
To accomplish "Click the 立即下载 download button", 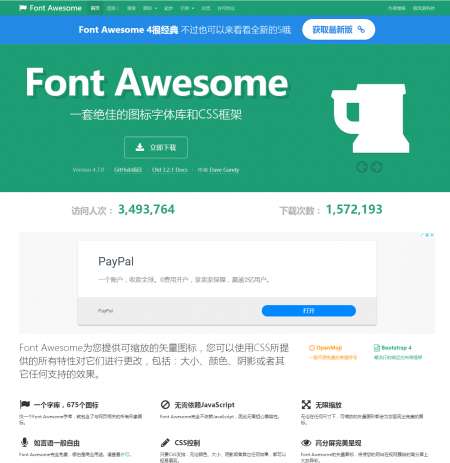I will tap(156, 147).
